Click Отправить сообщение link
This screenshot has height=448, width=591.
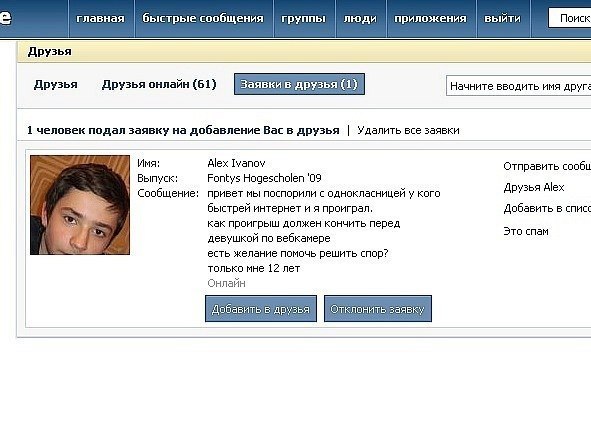(547, 166)
